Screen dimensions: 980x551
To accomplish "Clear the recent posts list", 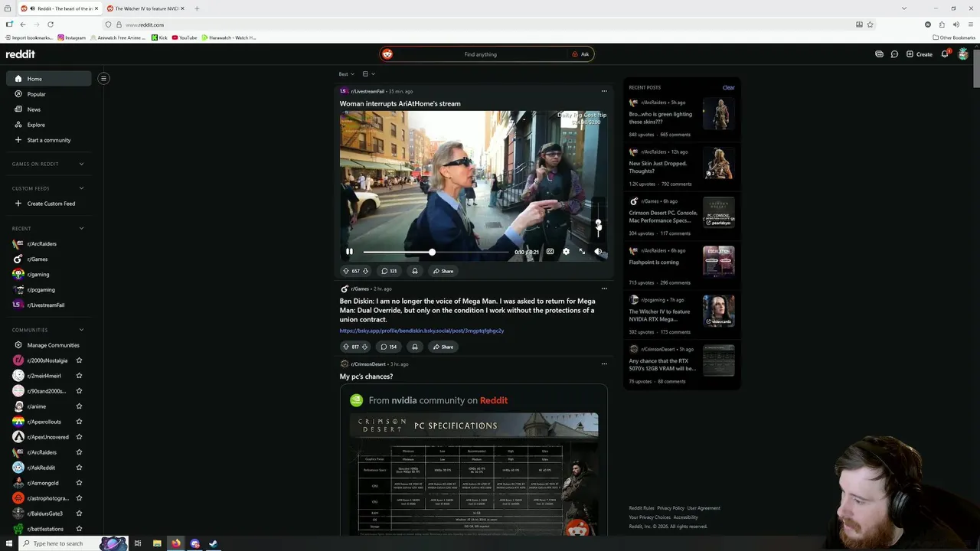I will click(x=728, y=87).
